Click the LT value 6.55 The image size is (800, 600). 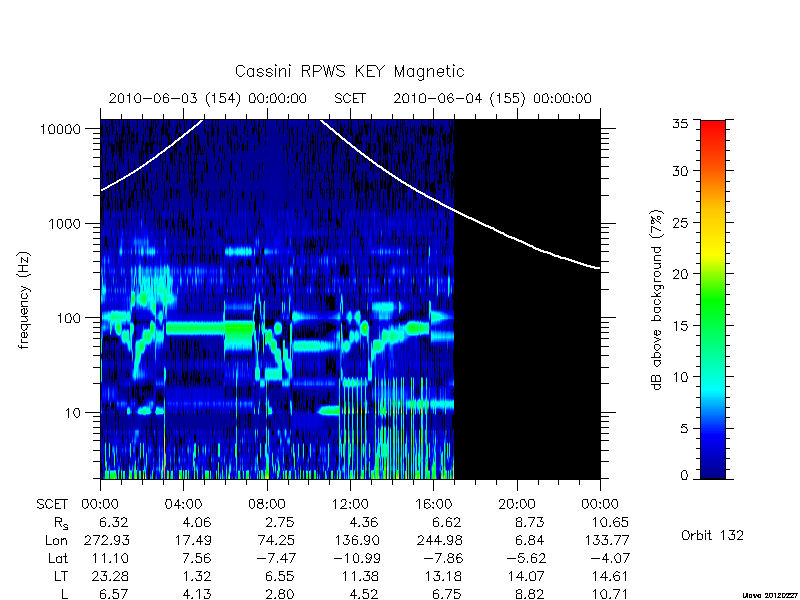280,577
